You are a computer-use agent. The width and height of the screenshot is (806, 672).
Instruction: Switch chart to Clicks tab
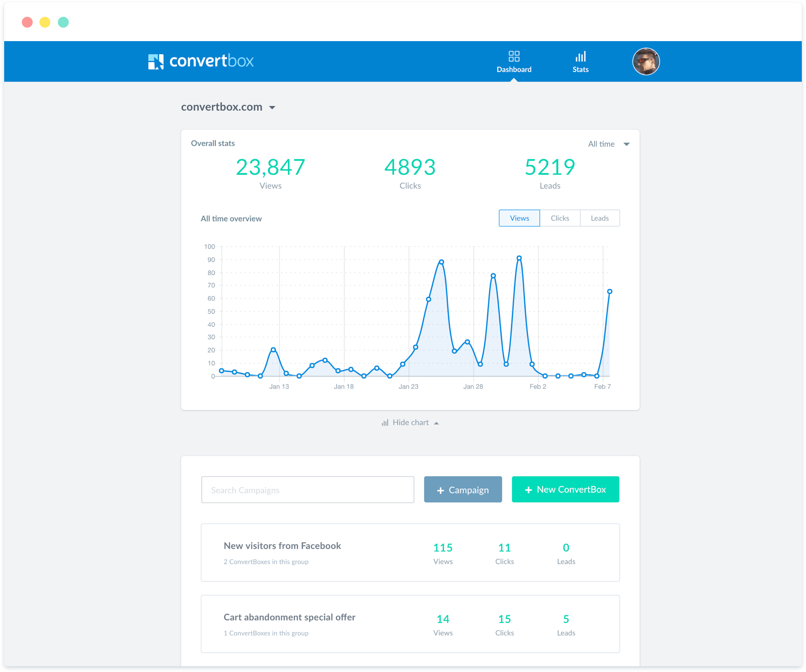click(560, 218)
